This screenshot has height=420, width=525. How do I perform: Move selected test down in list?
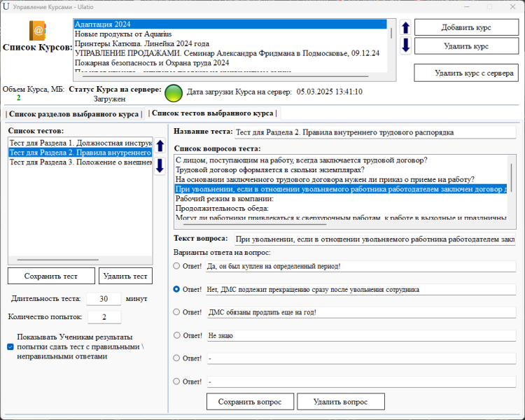click(x=160, y=165)
